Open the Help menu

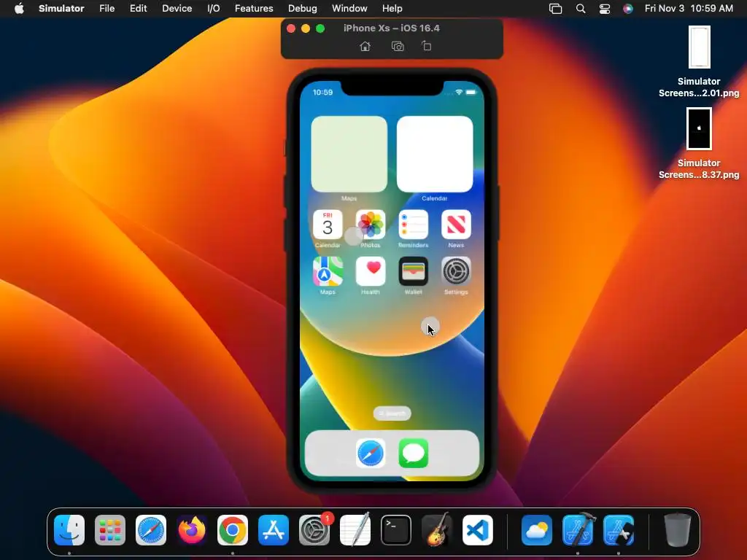(392, 9)
